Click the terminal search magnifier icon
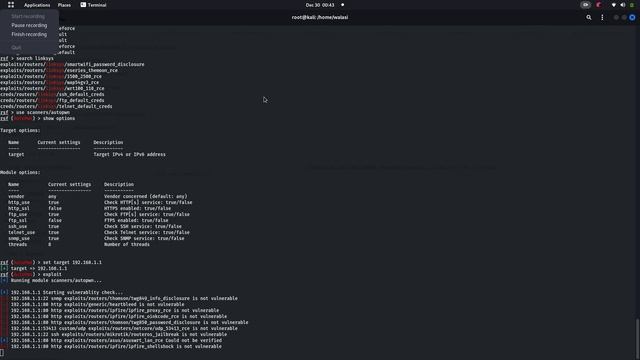 [589, 17]
